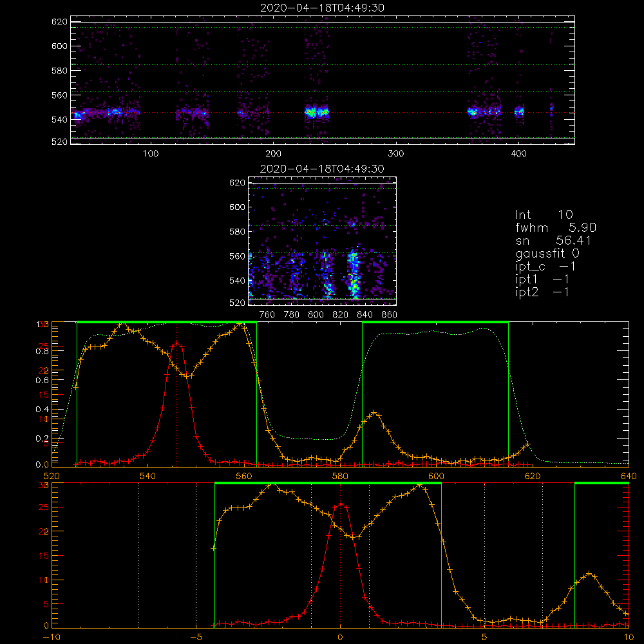Viewport: 644px width, 644px height.
Task: Click the 'ipt2 -1' label
Action: [542, 292]
